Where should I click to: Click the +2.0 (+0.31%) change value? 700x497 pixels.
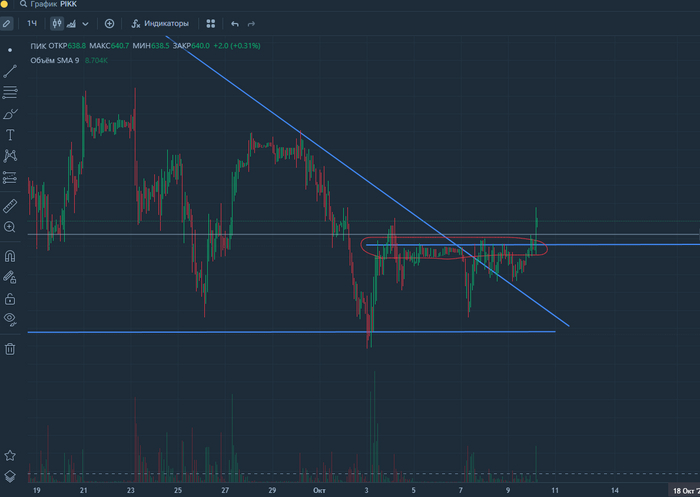pos(237,46)
